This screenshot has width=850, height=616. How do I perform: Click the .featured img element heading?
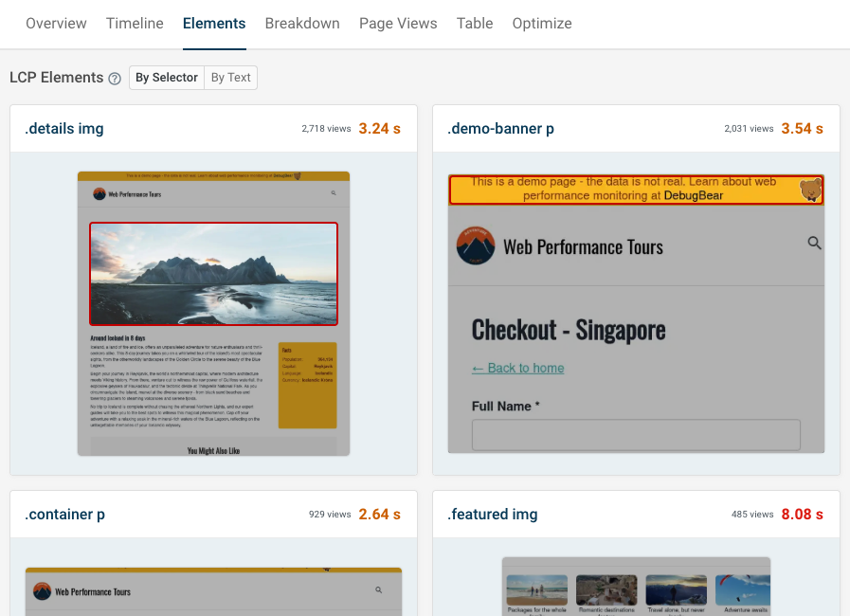point(492,515)
